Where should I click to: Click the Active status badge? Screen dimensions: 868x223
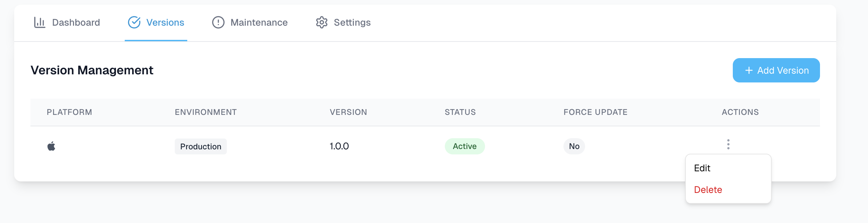coord(464,146)
